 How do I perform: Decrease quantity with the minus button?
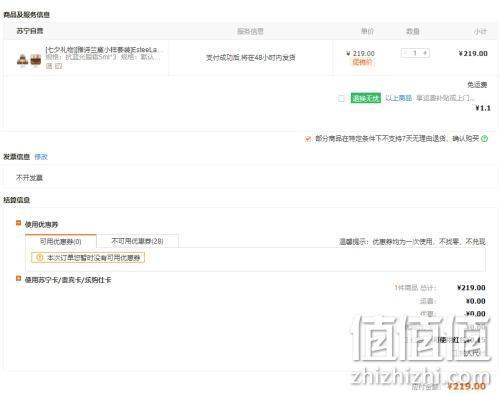click(x=405, y=53)
